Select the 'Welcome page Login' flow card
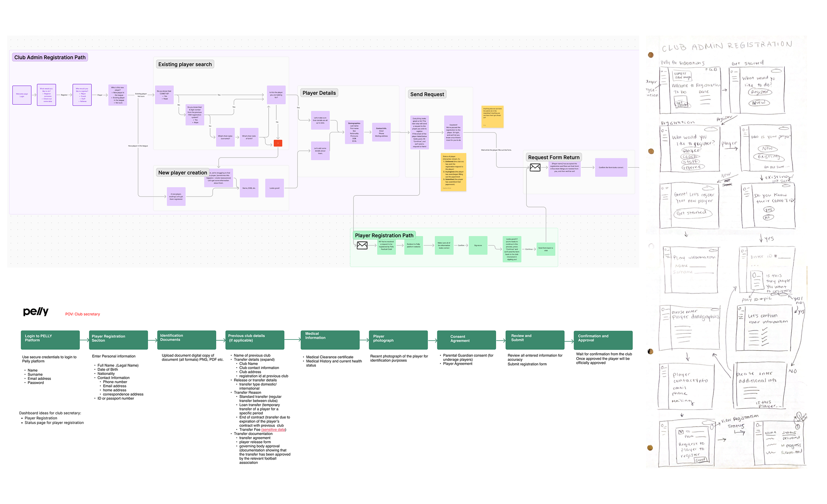The width and height of the screenshot is (827, 504). click(x=22, y=95)
